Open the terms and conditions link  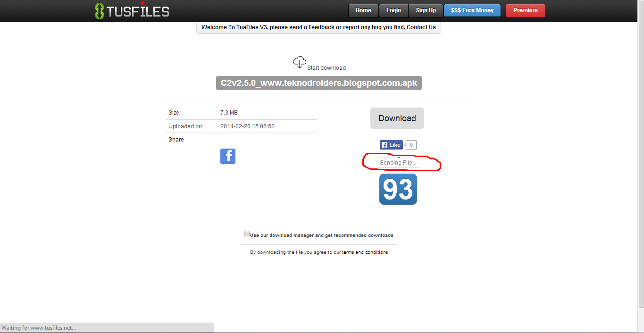click(365, 252)
